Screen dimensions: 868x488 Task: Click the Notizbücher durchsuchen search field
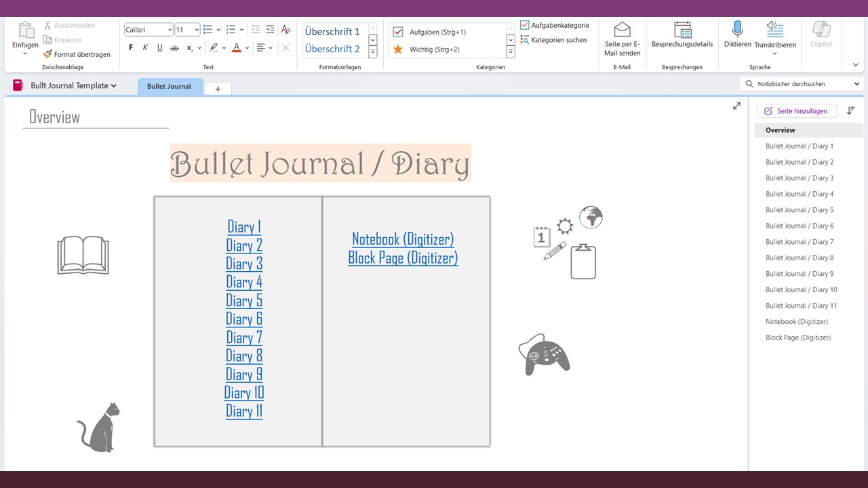tap(801, 84)
